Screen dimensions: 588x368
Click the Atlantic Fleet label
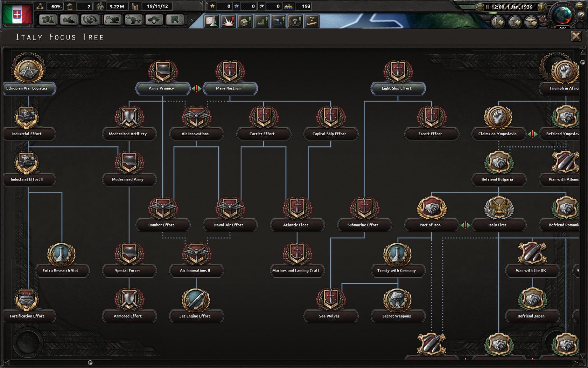click(296, 225)
